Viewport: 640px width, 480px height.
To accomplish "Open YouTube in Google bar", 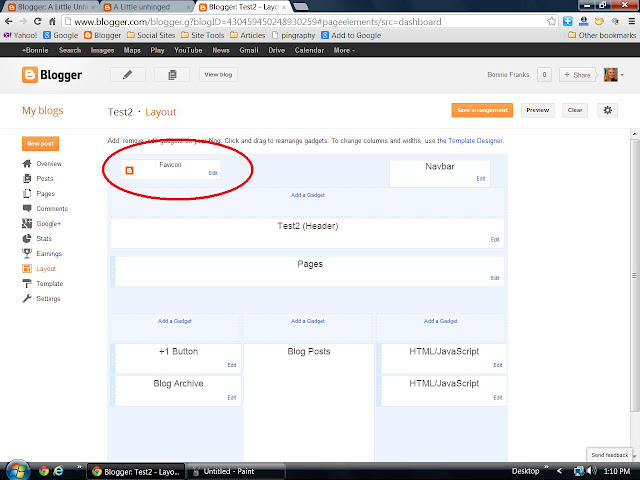I will (x=188, y=50).
